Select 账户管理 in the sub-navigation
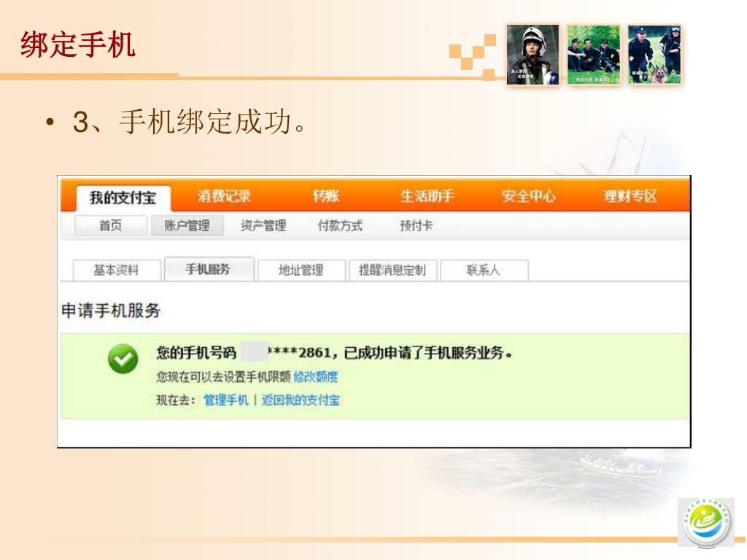747x560 pixels. (187, 225)
